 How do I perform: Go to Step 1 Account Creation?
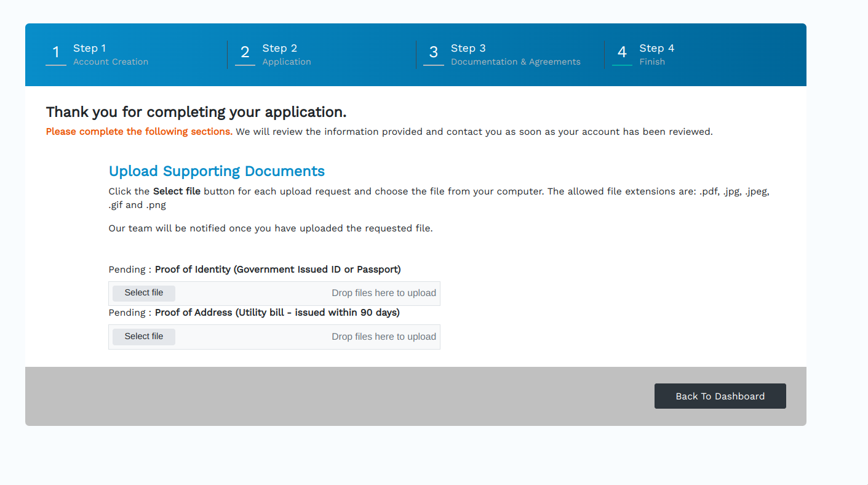tap(110, 54)
